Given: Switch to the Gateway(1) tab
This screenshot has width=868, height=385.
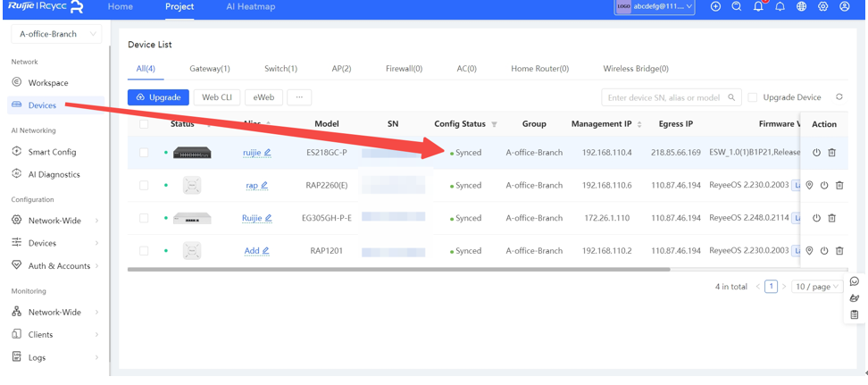Looking at the screenshot, I should click(209, 69).
